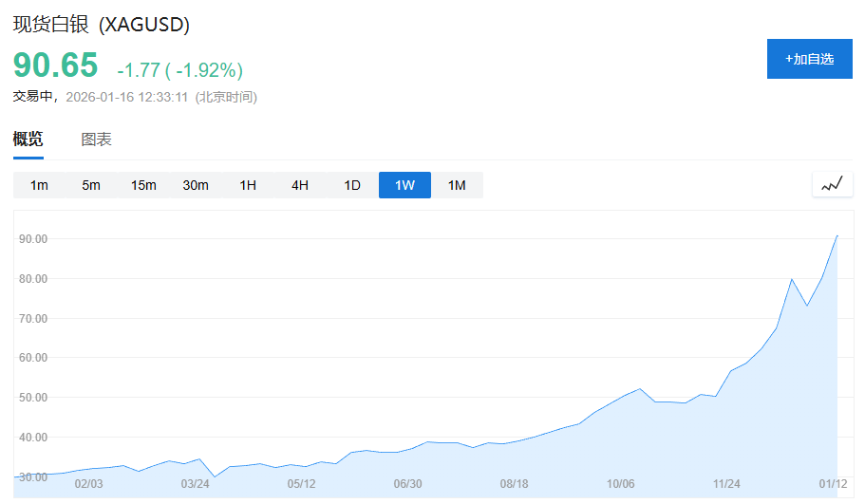Switch to the 图表 chart tab
Image resolution: width=865 pixels, height=504 pixels.
[x=96, y=140]
